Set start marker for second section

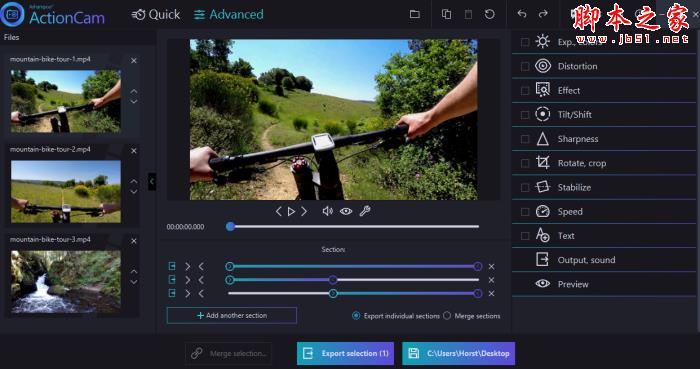[188, 280]
